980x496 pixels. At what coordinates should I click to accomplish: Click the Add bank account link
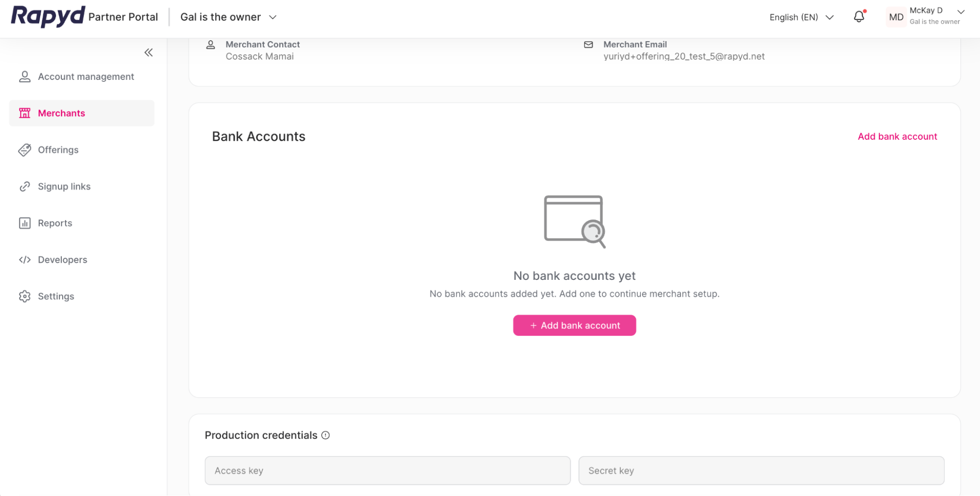point(897,136)
